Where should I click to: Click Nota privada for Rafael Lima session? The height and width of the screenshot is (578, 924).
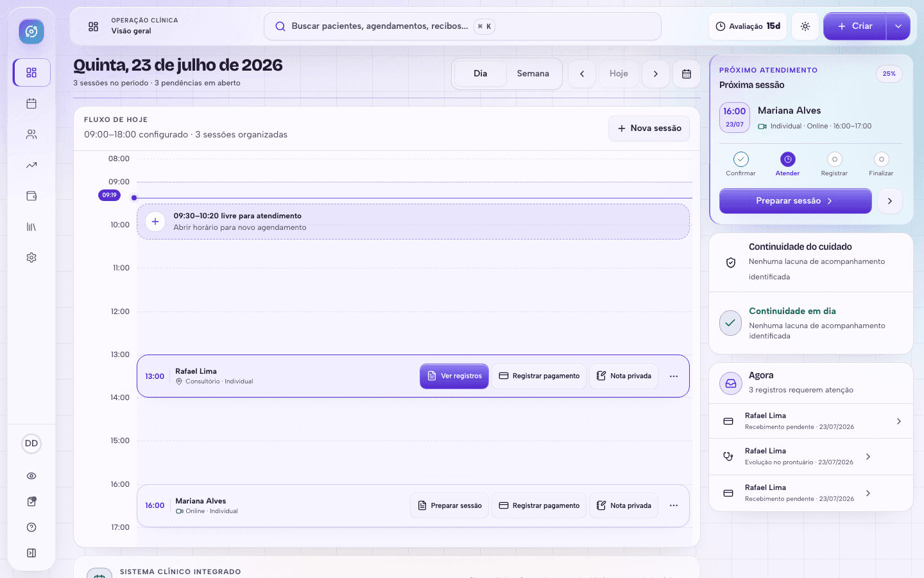[624, 376]
